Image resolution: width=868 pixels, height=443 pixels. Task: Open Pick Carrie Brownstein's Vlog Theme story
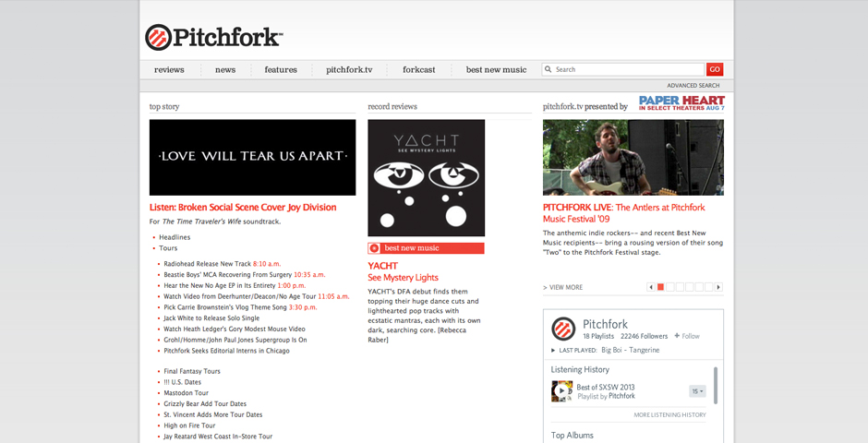click(225, 307)
